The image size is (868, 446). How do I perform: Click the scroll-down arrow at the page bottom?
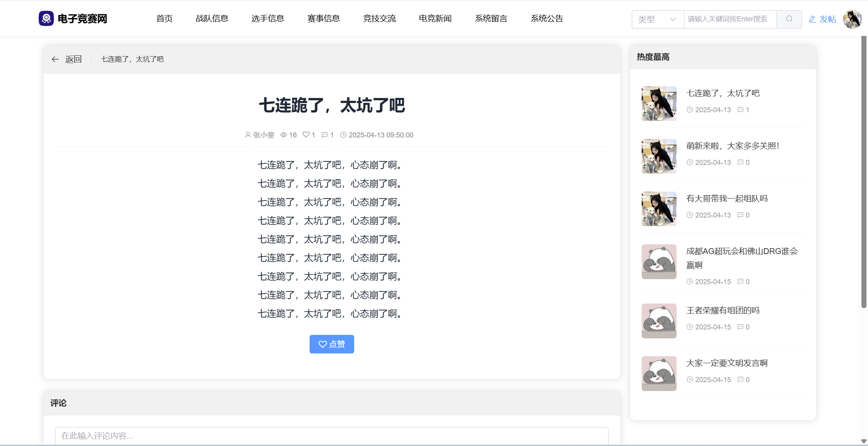click(864, 441)
